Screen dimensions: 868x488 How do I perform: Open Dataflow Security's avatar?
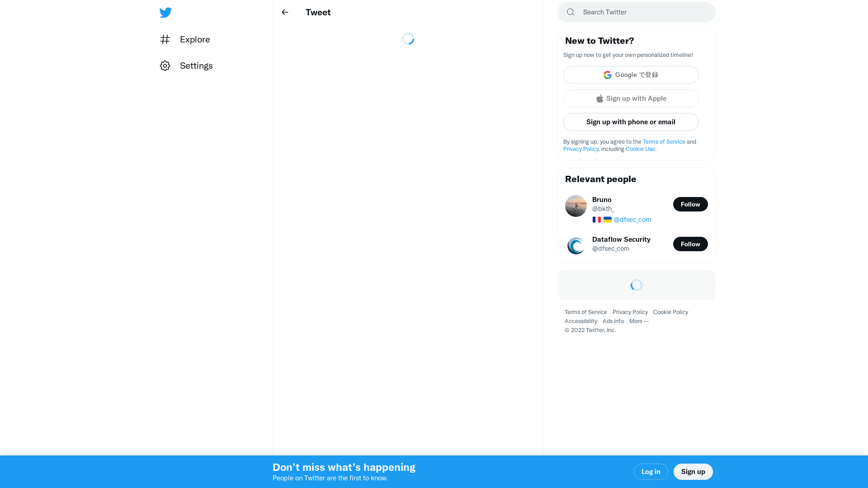click(576, 245)
